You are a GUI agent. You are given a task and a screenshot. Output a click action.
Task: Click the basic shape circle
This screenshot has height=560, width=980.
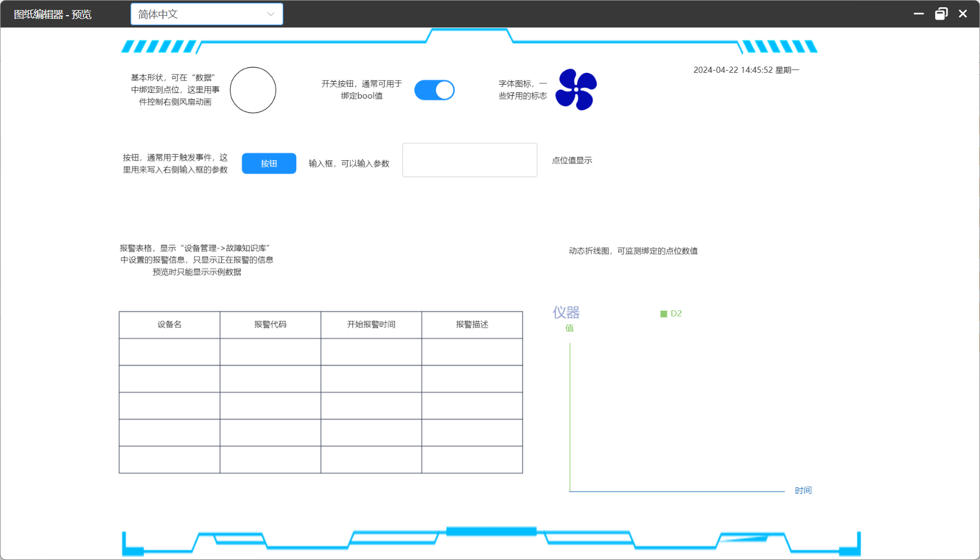click(x=253, y=90)
